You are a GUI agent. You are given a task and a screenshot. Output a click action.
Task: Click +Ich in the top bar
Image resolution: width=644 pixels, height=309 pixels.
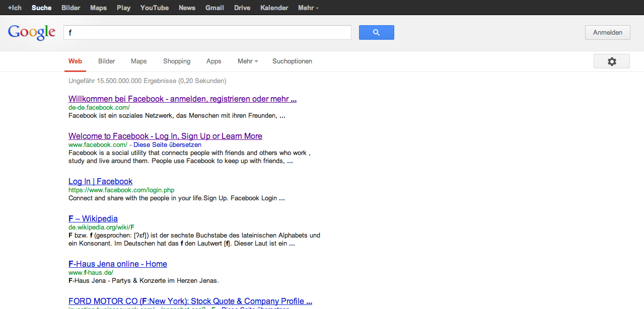pyautogui.click(x=15, y=8)
